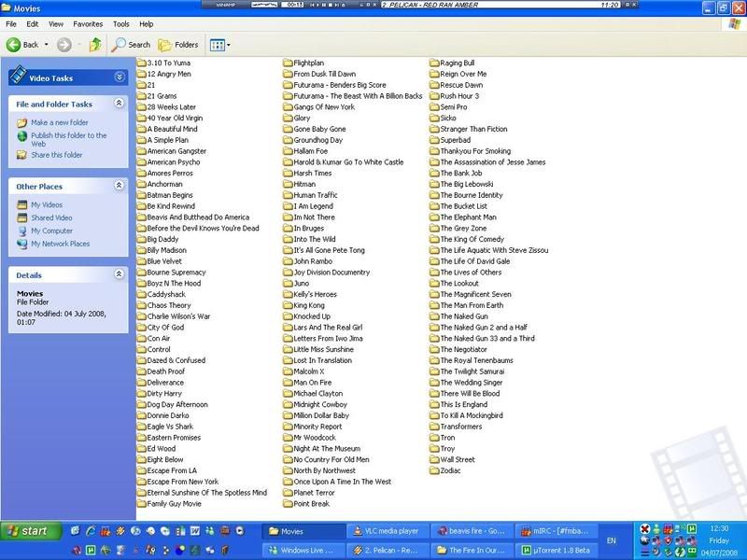Click the folder icon beside Minority Report
The height and width of the screenshot is (560, 747).
coord(288,427)
